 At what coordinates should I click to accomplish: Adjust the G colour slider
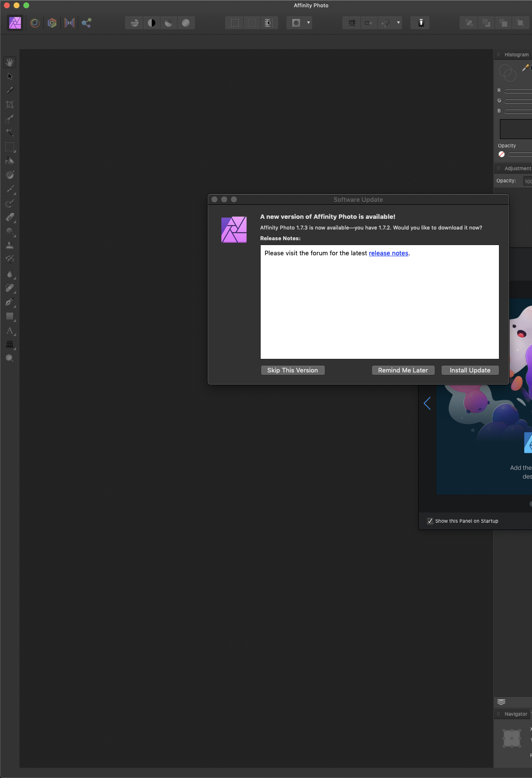518,101
